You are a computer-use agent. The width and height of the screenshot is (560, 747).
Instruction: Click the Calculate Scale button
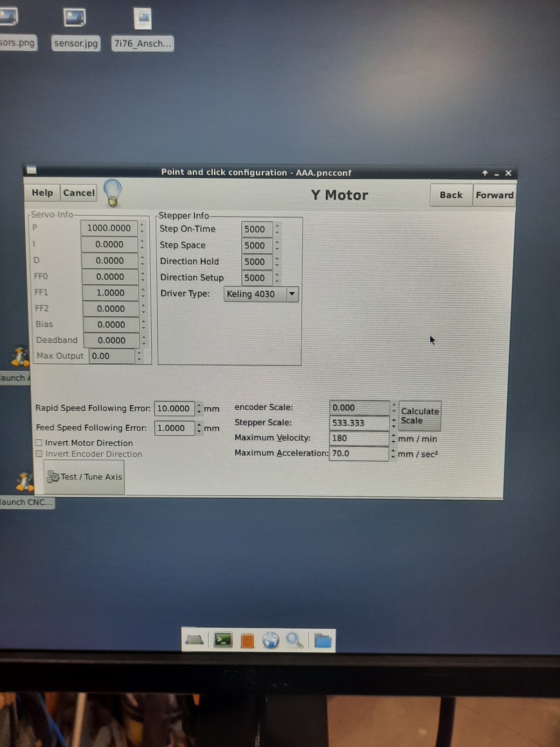420,416
